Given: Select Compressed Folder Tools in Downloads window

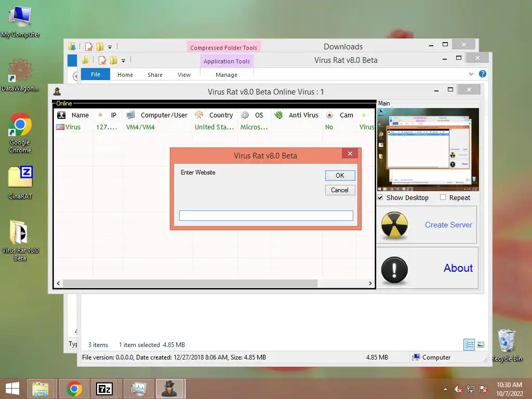Looking at the screenshot, I should 223,47.
